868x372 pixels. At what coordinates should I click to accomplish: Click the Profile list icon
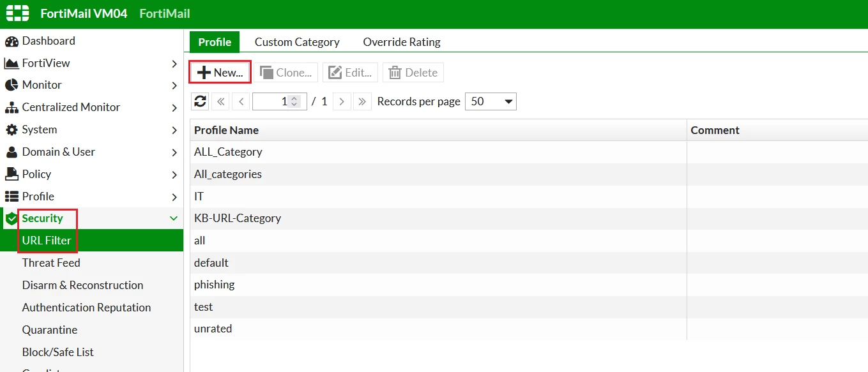click(11, 197)
